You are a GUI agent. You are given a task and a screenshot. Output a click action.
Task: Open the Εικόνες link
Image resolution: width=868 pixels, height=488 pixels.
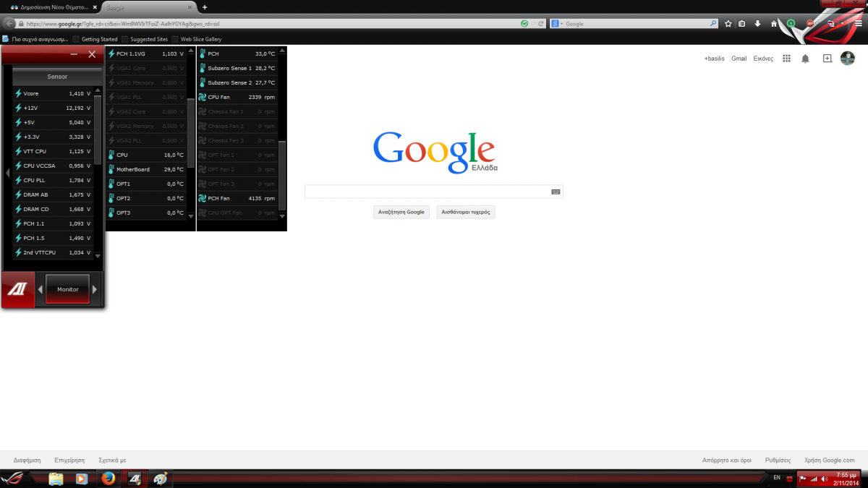[763, 59]
